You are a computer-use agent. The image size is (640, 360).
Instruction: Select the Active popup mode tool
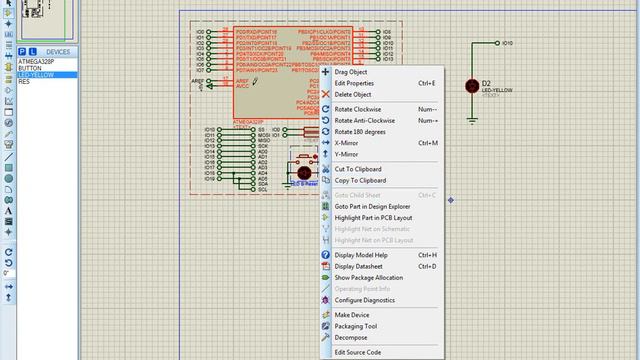coord(8,112)
